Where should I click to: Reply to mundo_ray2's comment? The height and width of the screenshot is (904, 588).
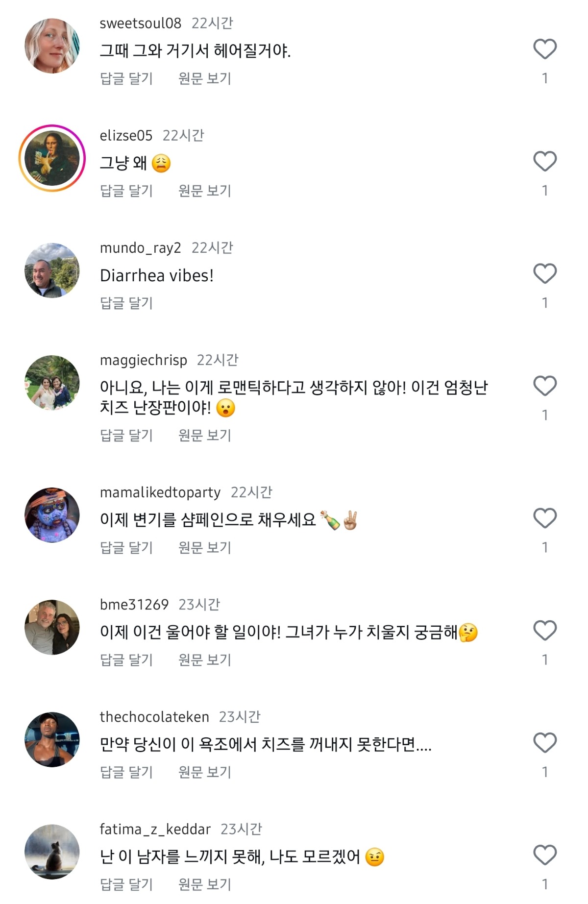coord(126,303)
